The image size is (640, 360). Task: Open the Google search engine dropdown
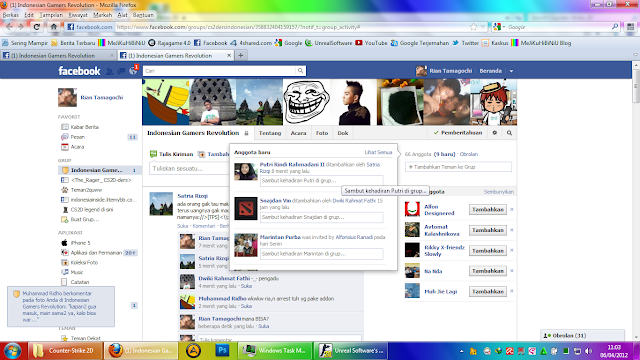click(499, 27)
